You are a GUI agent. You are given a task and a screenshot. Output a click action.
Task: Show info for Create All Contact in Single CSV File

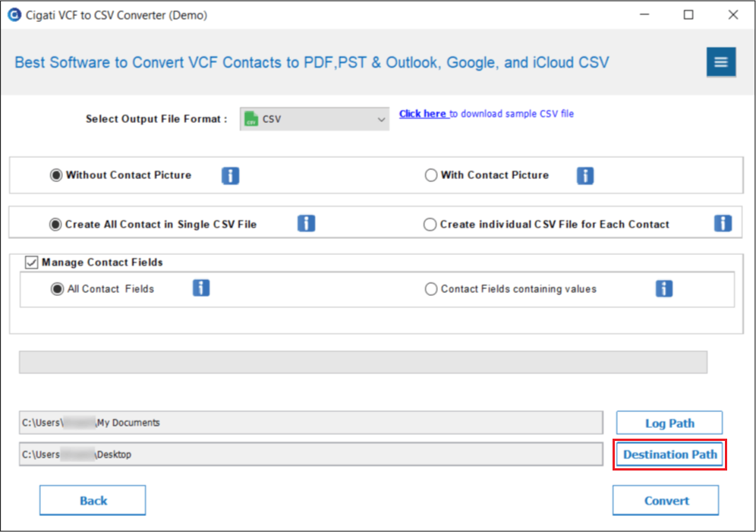click(x=306, y=224)
